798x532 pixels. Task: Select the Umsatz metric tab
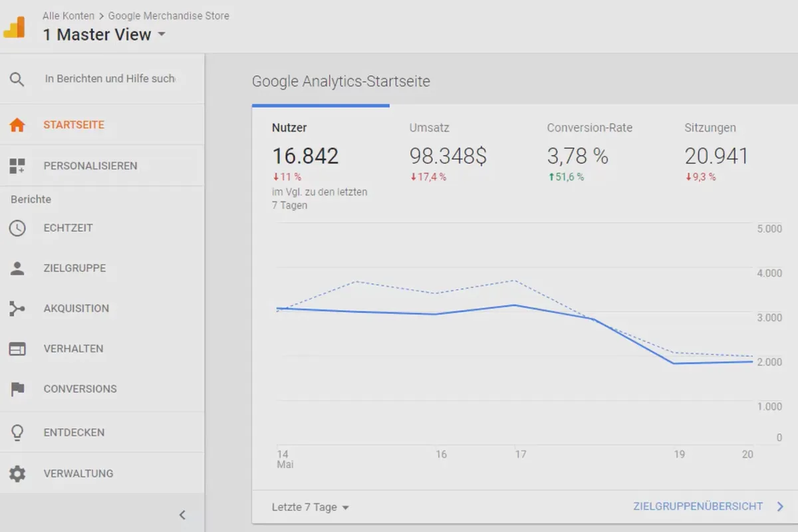point(448,152)
